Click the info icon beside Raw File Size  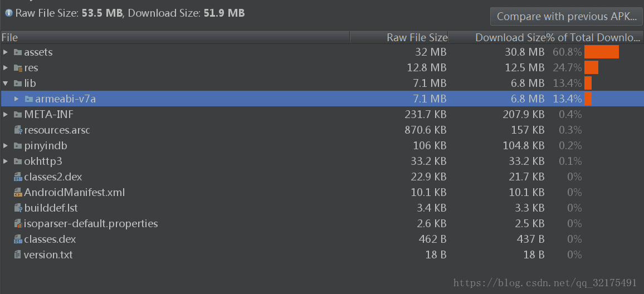tap(8, 13)
